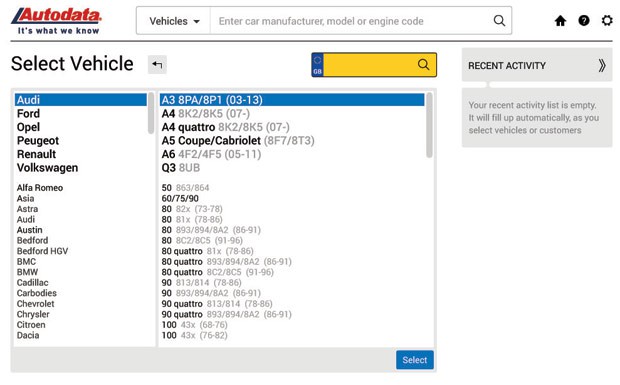Select model Q3 8UB

pos(181,168)
